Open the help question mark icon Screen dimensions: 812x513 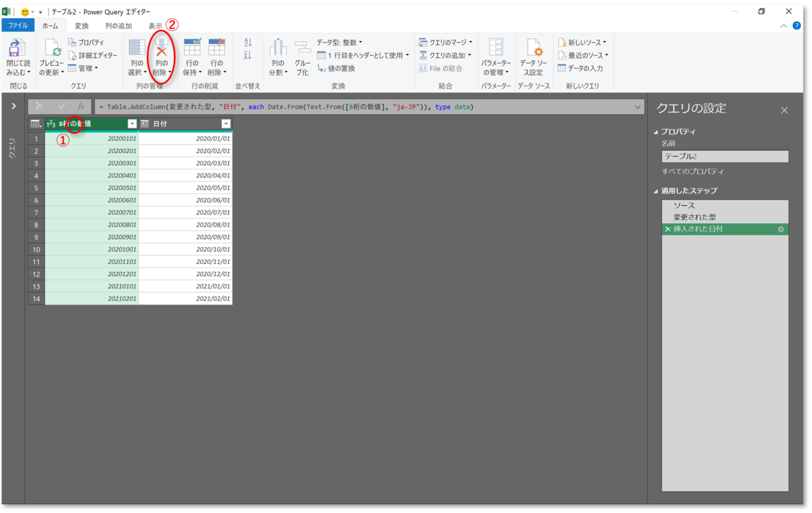click(796, 26)
